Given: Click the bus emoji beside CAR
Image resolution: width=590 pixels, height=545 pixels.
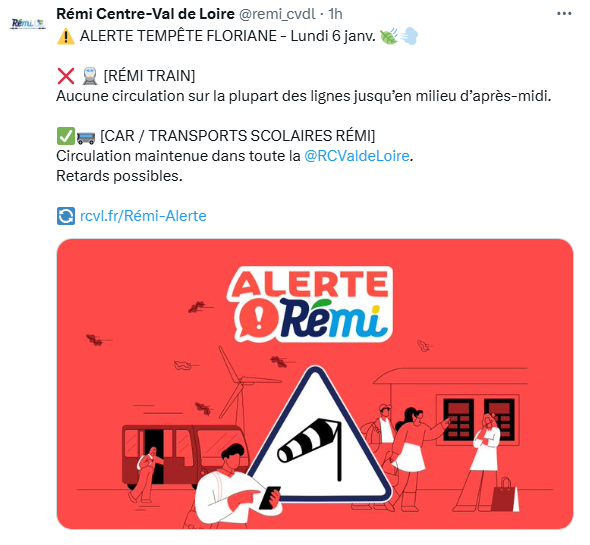Looking at the screenshot, I should tap(86, 137).
